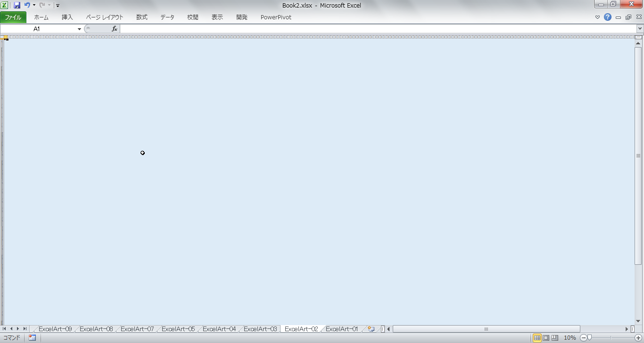
Task: Click the macro recording icon in status bar
Action: pyautogui.click(x=32, y=338)
